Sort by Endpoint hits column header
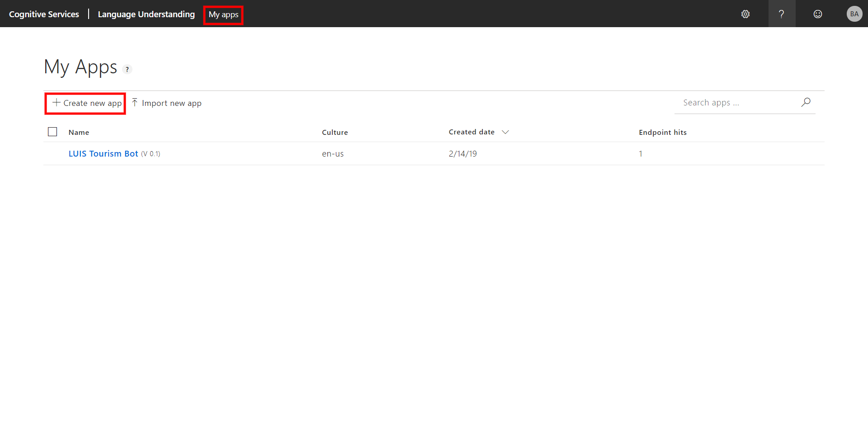868x448 pixels. 663,132
